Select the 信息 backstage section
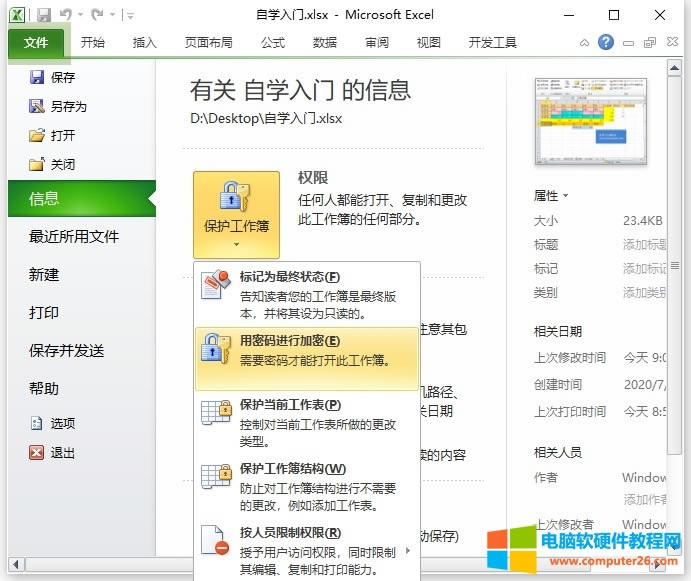The image size is (691, 581). [82, 198]
